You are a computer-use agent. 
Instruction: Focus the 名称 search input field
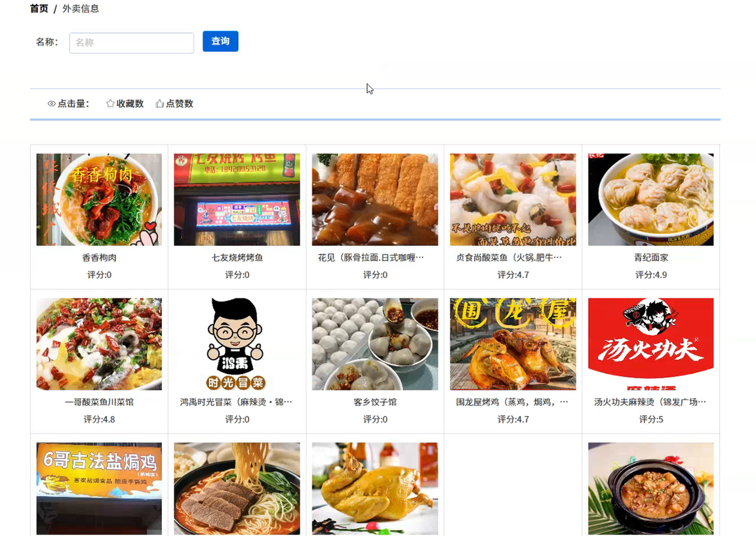(x=132, y=43)
